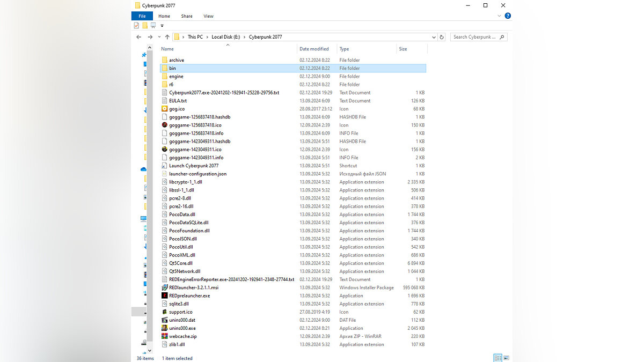Expand the ribbon with chevron

[x=500, y=16]
